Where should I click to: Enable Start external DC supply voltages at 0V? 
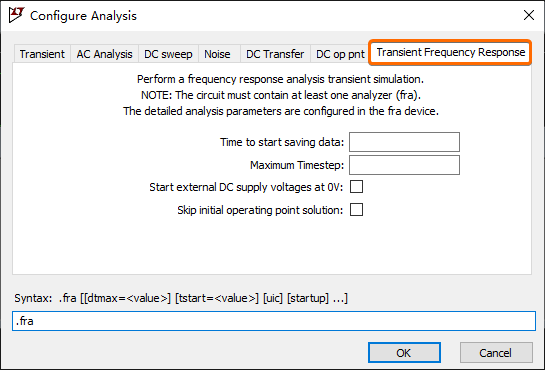click(x=356, y=187)
